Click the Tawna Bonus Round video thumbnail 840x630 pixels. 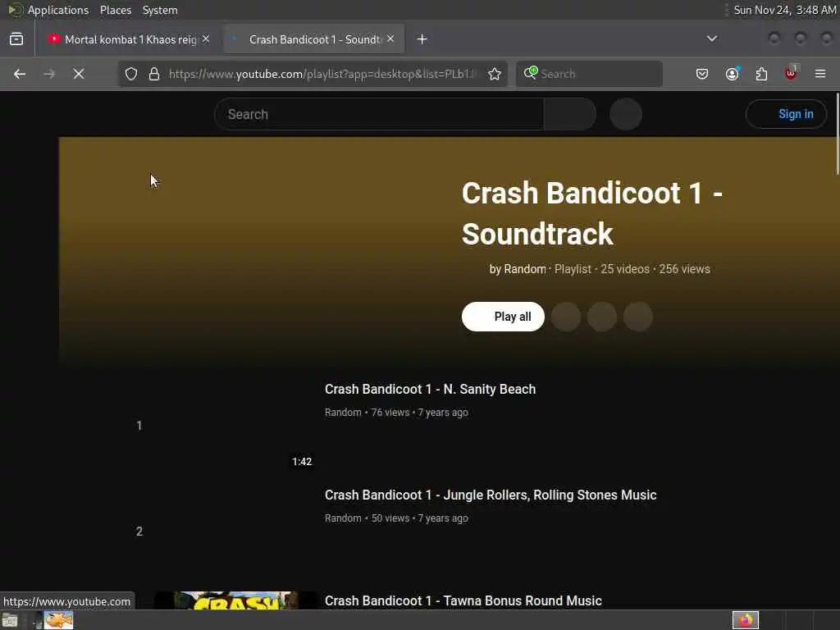pyautogui.click(x=235, y=600)
